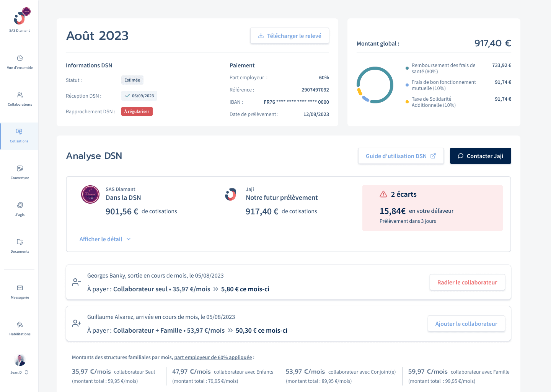Click the Estimée status badge
Screen dimensions: 551x392
132,80
